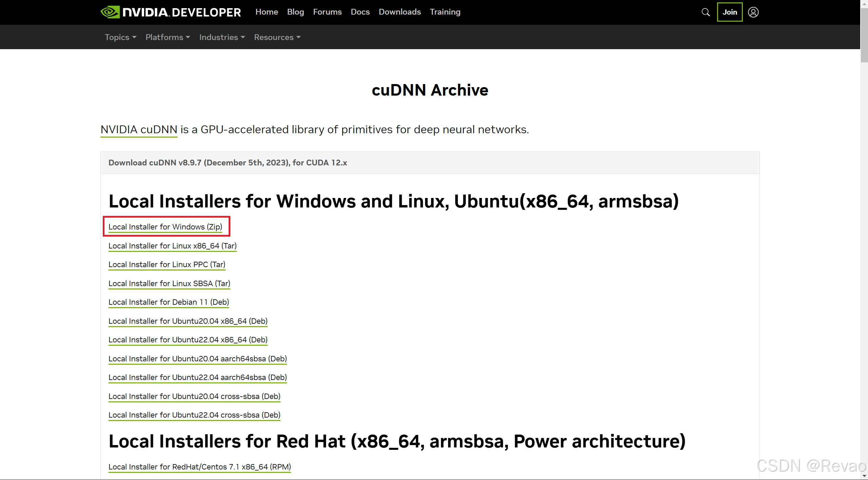Open the NVIDIA cuDNN description link
The image size is (868, 480).
click(x=139, y=129)
